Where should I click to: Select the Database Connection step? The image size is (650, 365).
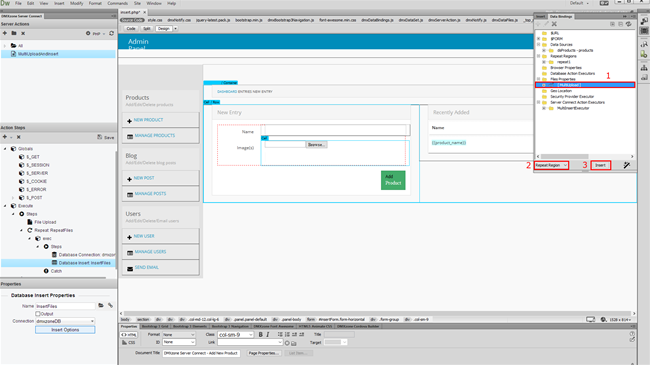[x=87, y=255]
